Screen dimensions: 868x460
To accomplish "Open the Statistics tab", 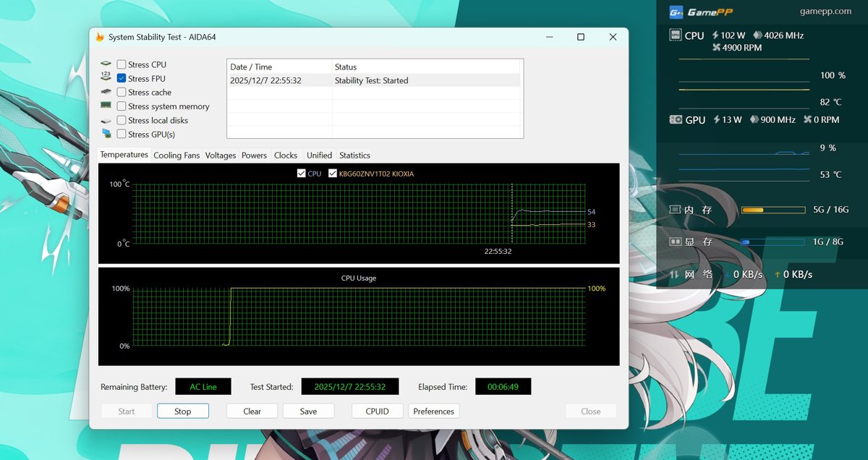I will (x=354, y=156).
